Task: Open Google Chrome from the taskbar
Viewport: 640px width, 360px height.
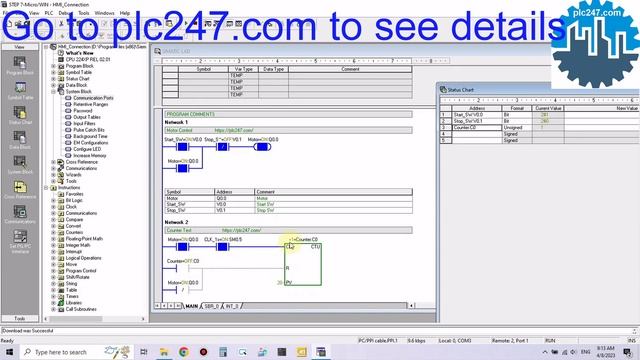Action: coord(184,352)
